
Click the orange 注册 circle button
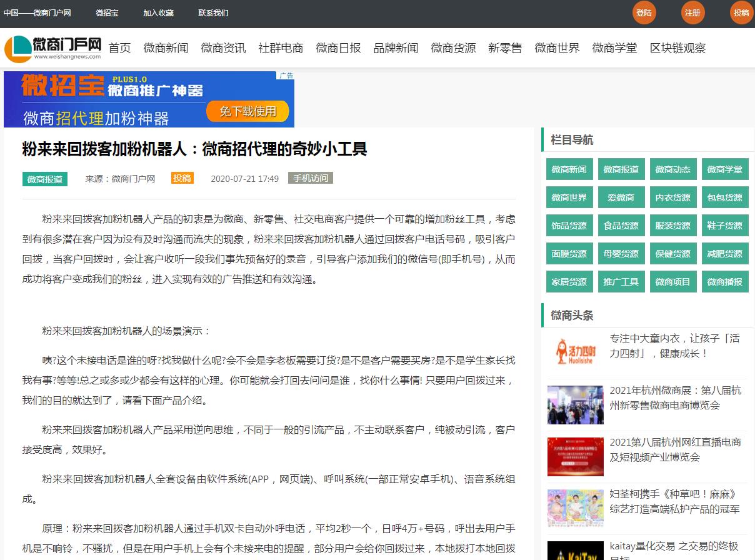[x=692, y=12]
